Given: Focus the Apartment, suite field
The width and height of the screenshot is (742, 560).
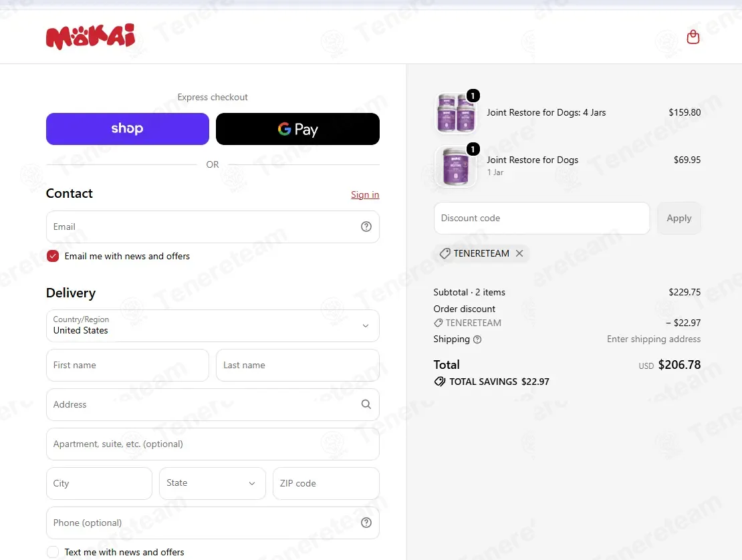Looking at the screenshot, I should tap(213, 444).
